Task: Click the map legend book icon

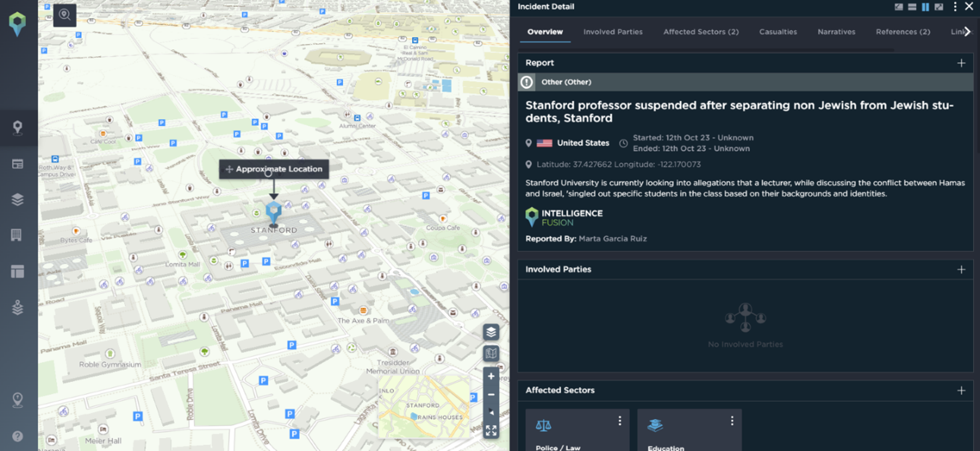Action: tap(491, 353)
